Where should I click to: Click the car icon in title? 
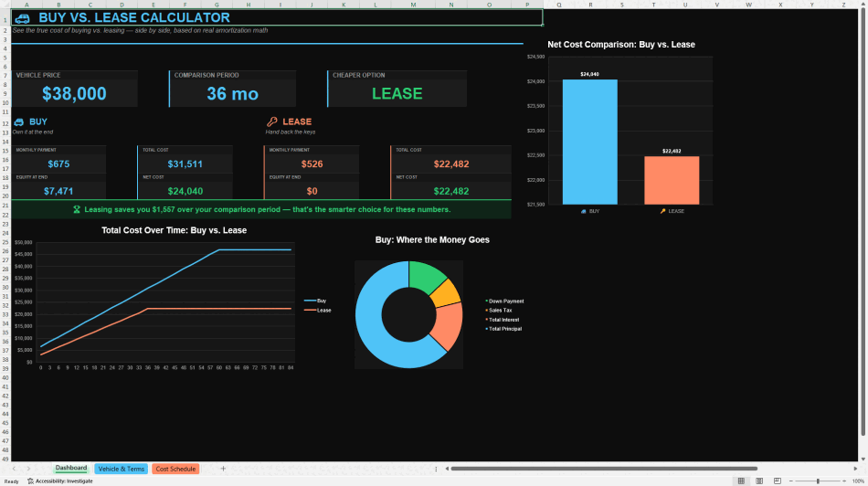point(22,18)
